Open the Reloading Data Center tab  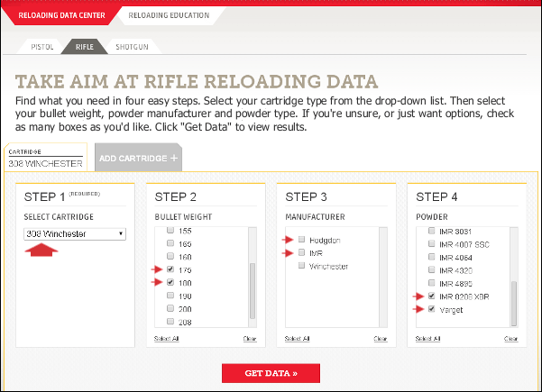(61, 15)
